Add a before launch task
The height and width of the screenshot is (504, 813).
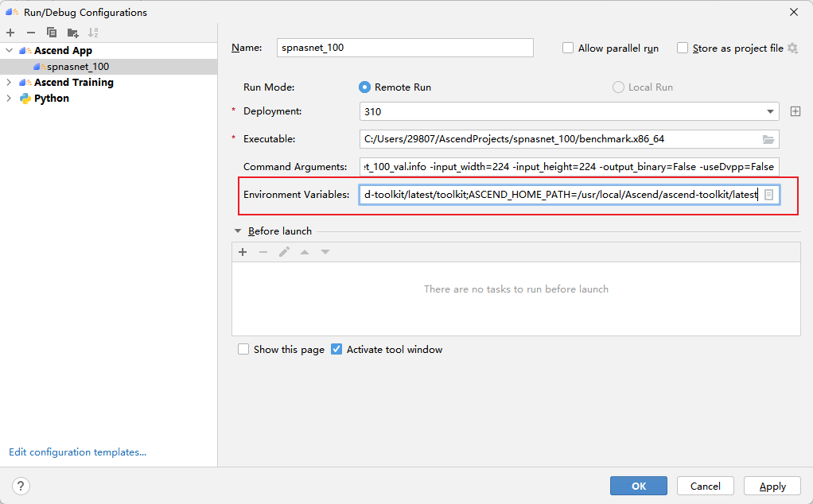(x=243, y=252)
